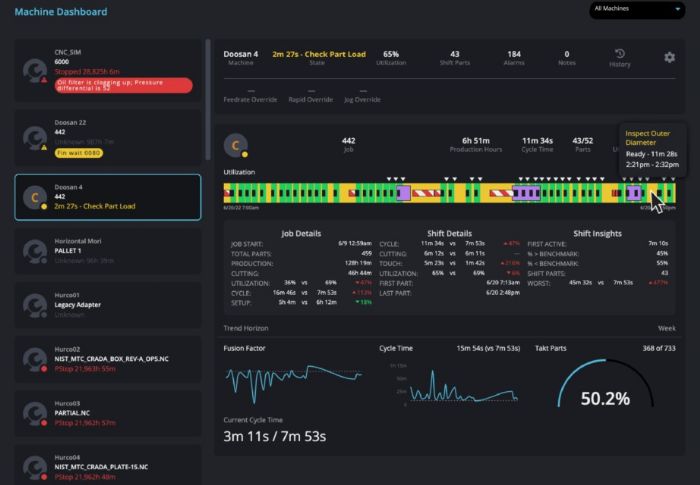Click the first purple segment in utilization timeline
700x485 pixels.
pos(404,193)
